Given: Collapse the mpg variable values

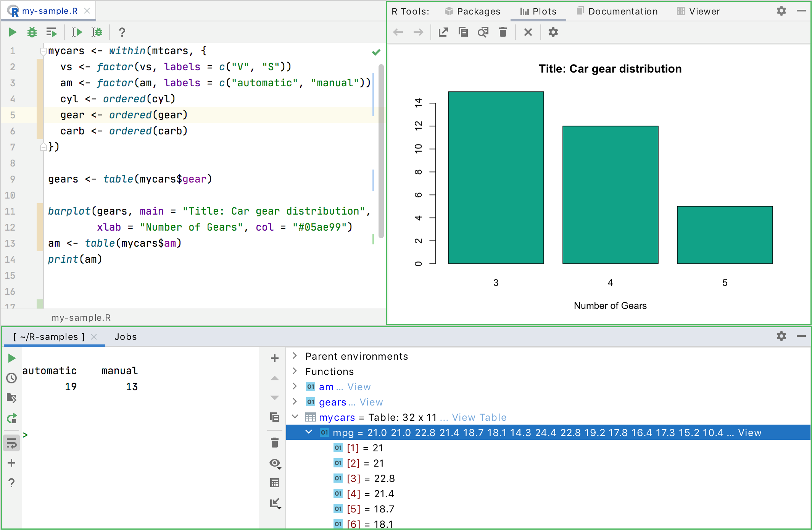Looking at the screenshot, I should 308,433.
